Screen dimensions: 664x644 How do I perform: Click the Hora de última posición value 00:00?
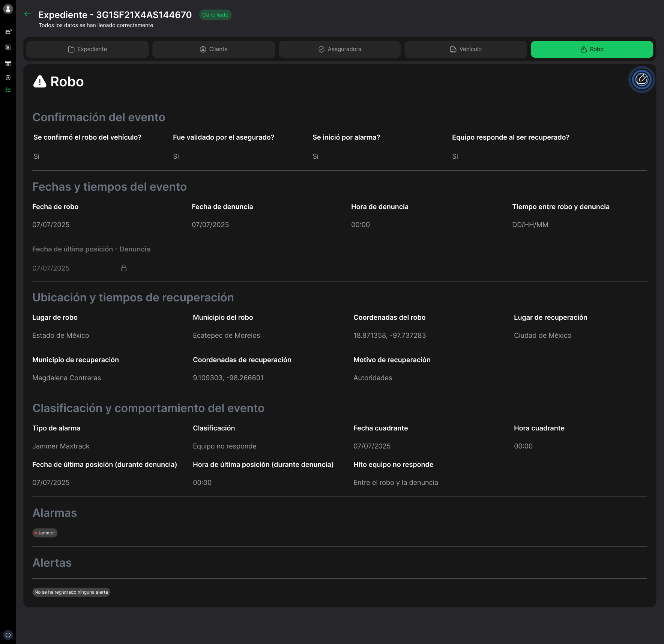pyautogui.click(x=202, y=483)
